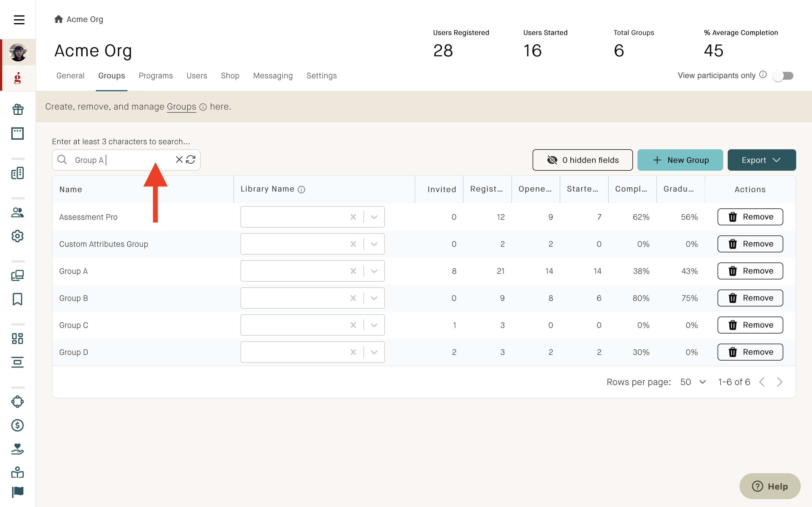Open the Messaging tab
Screen dimensions: 812x507
(273, 76)
